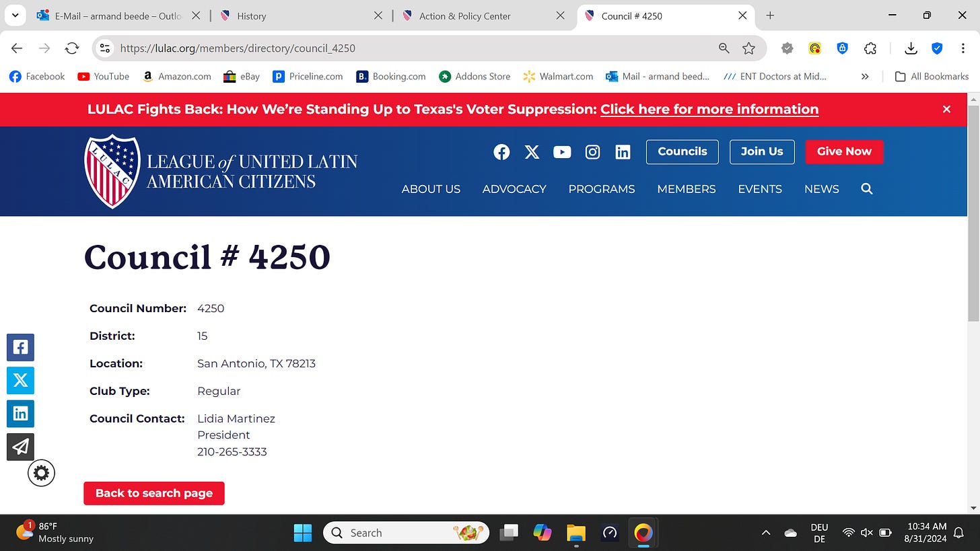Open the Booking.com bookmark

point(391,77)
